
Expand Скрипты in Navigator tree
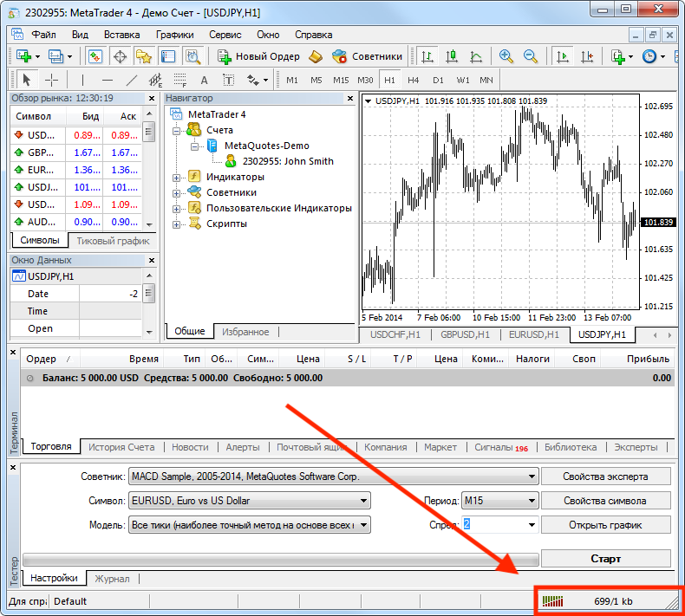pos(177,225)
